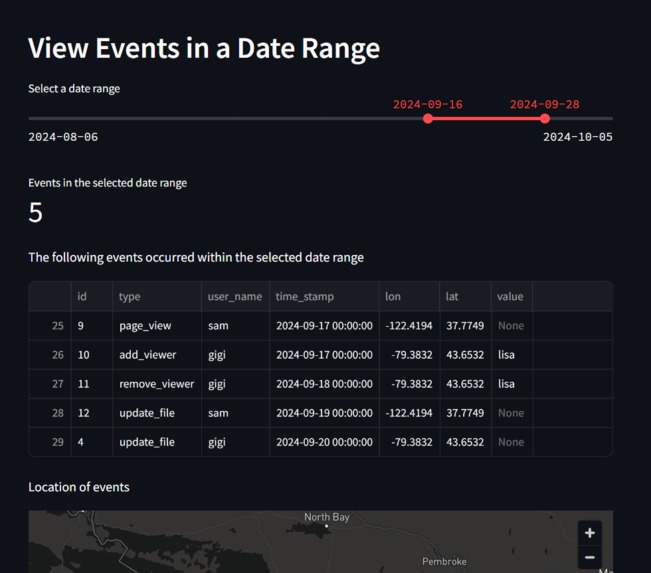
Task: Select the add_viewer cell
Action: tap(157, 355)
